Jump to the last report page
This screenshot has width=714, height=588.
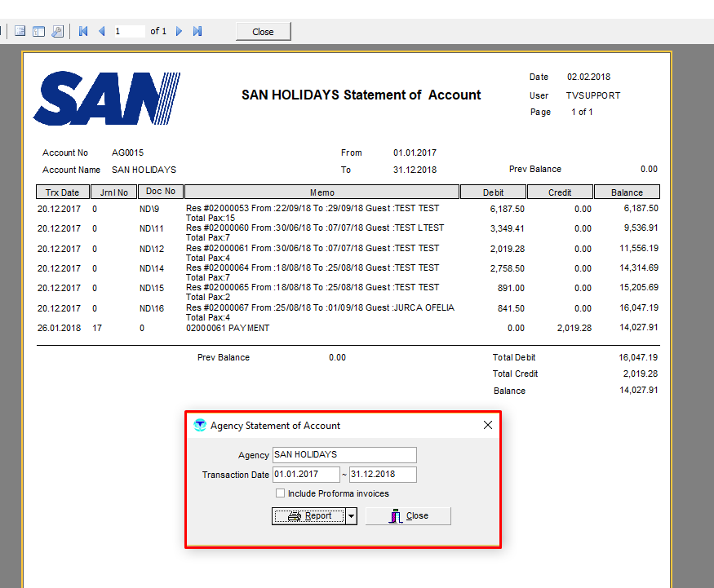point(197,31)
